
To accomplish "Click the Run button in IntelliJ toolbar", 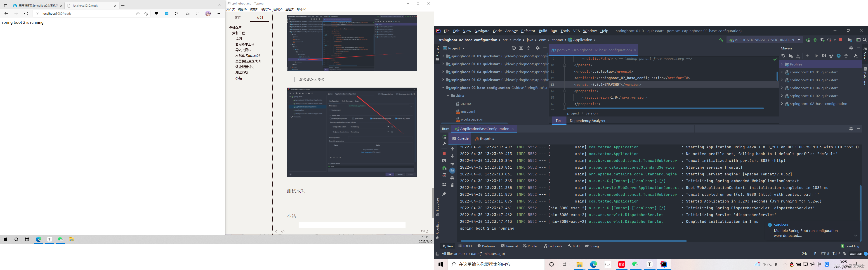I will click(808, 40).
